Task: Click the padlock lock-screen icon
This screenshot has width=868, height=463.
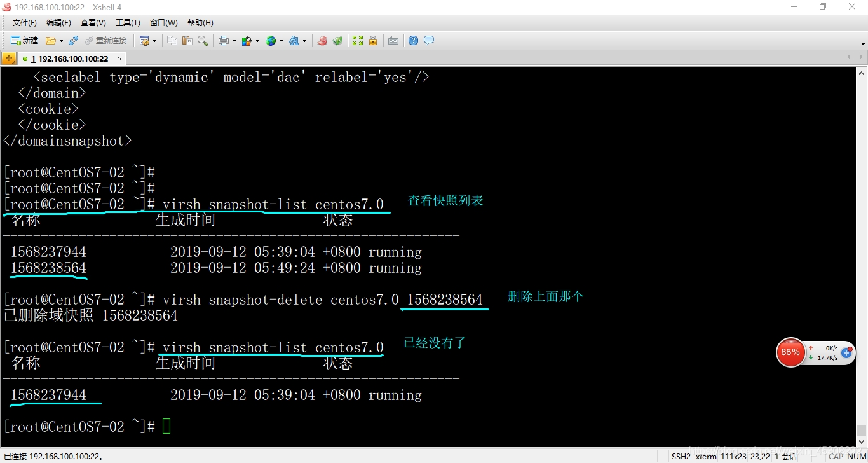Action: 373,41
